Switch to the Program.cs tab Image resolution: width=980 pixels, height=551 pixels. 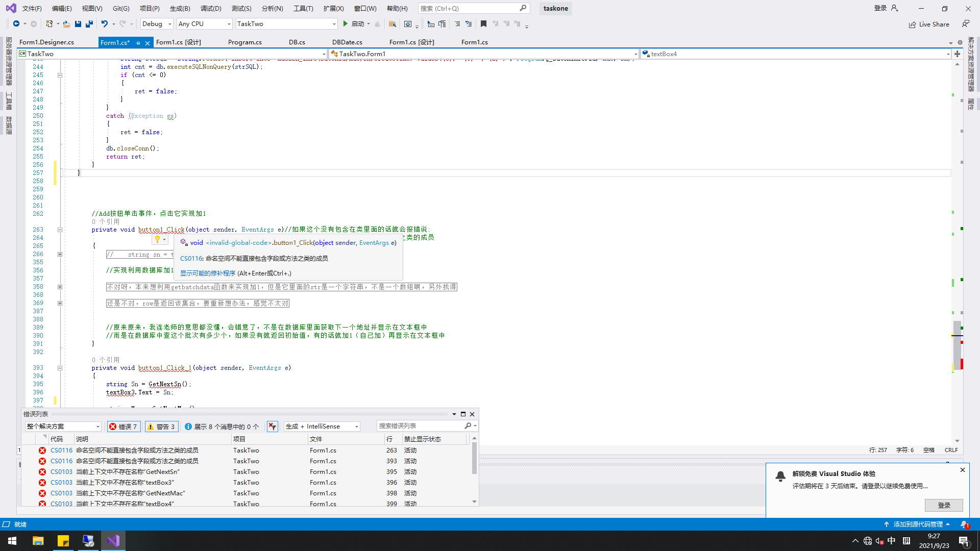(244, 42)
